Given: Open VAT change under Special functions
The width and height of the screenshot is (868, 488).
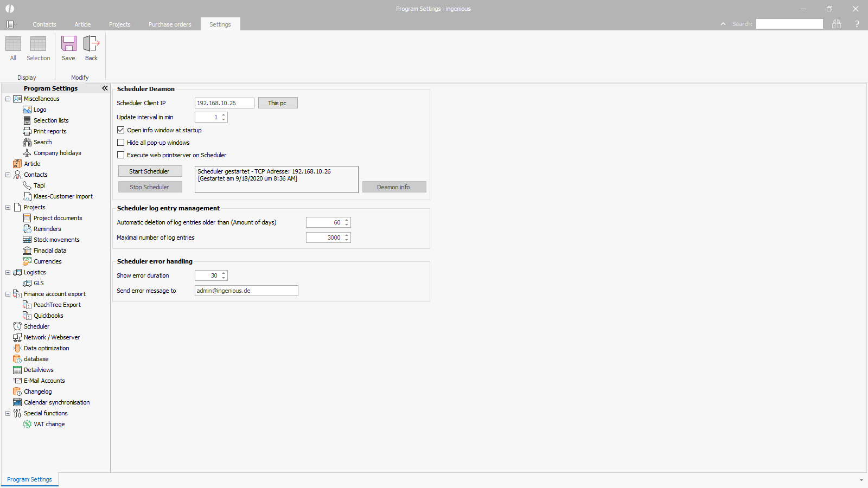Looking at the screenshot, I should [49, 424].
